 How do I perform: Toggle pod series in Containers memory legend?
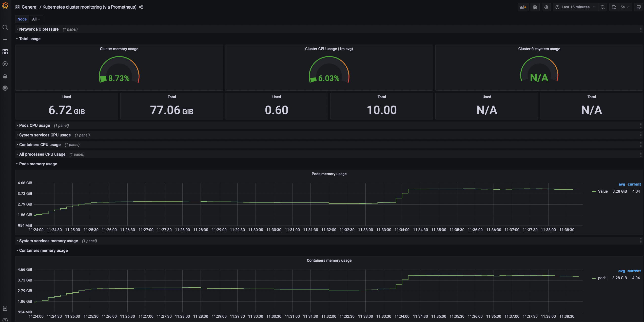(x=603, y=278)
